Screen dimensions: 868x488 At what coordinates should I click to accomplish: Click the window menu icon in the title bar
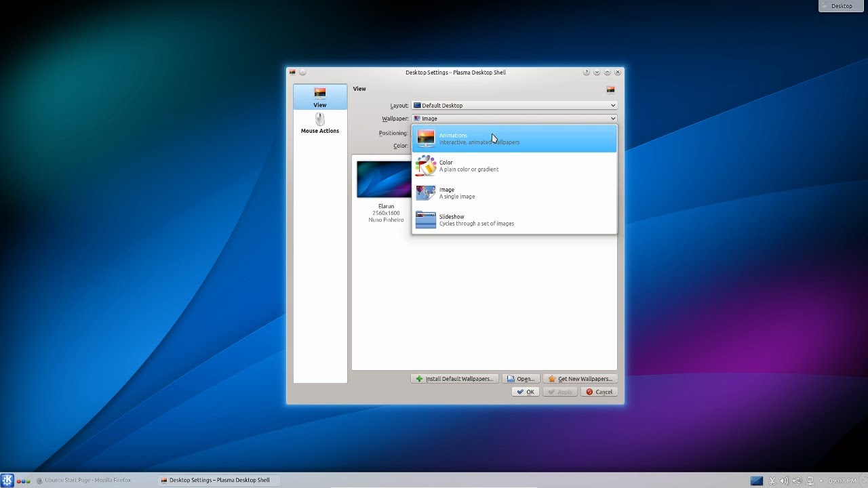[x=292, y=73]
